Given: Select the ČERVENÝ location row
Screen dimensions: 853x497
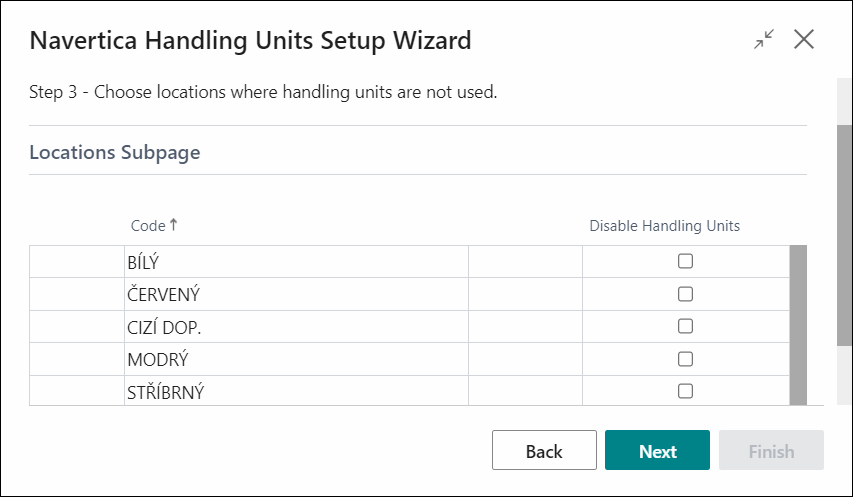Looking at the screenshot, I should [409, 294].
